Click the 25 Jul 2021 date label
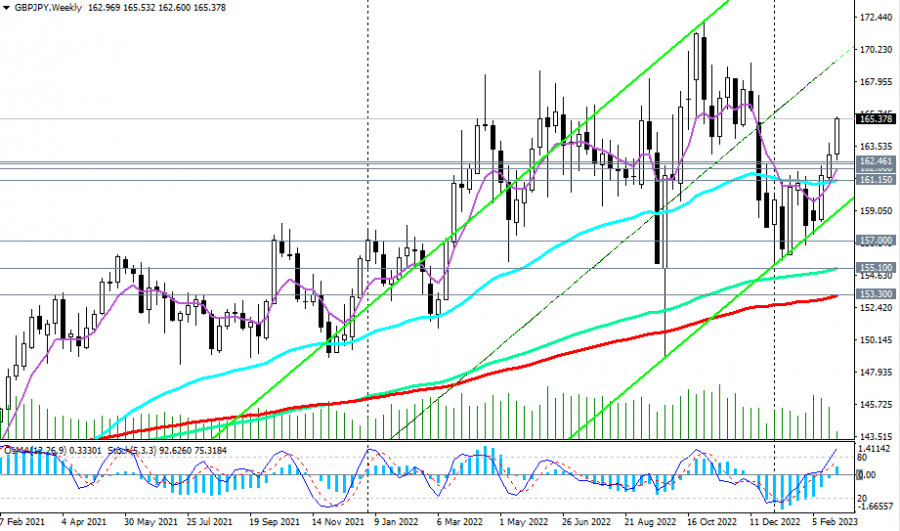 pyautogui.click(x=210, y=522)
